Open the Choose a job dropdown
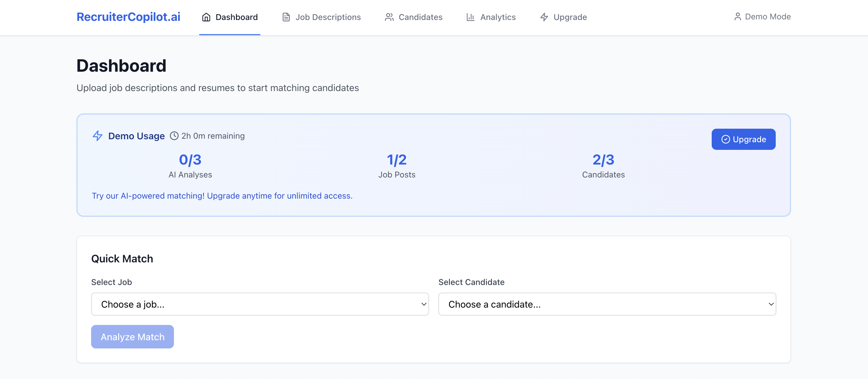 [x=259, y=304]
